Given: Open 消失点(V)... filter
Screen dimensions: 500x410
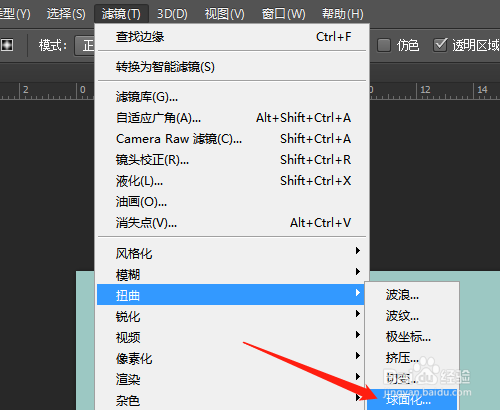Looking at the screenshot, I should pos(233,223).
